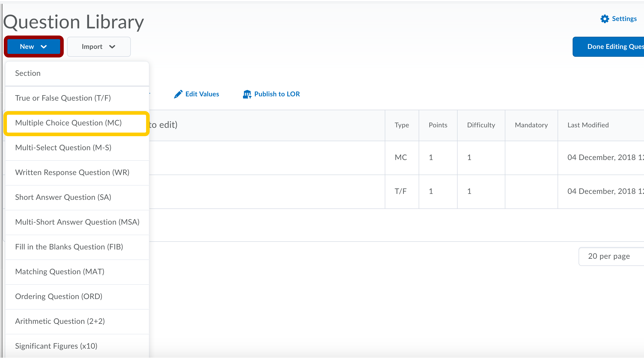The image size is (644, 362).
Task: Choose Ordering Question (ORD)
Action: 58,296
